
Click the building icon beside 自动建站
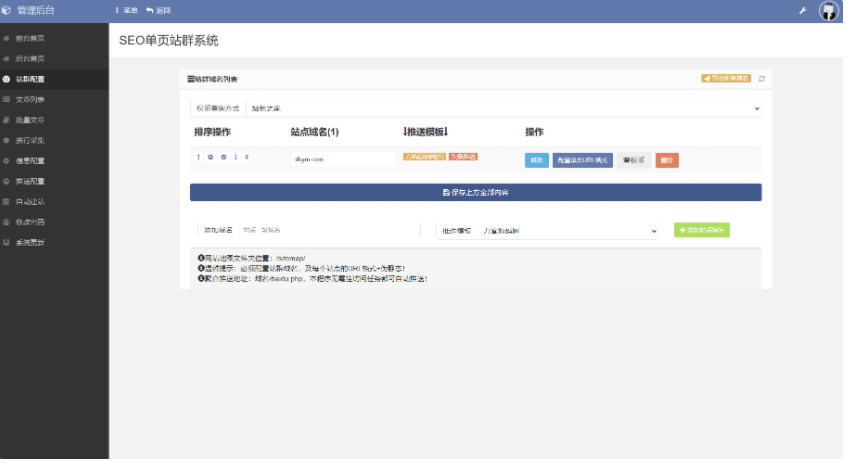(6, 202)
